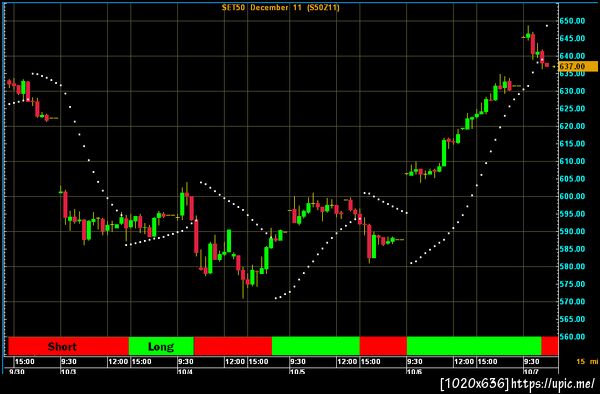Click the 560.00 price axis label

pyautogui.click(x=572, y=337)
